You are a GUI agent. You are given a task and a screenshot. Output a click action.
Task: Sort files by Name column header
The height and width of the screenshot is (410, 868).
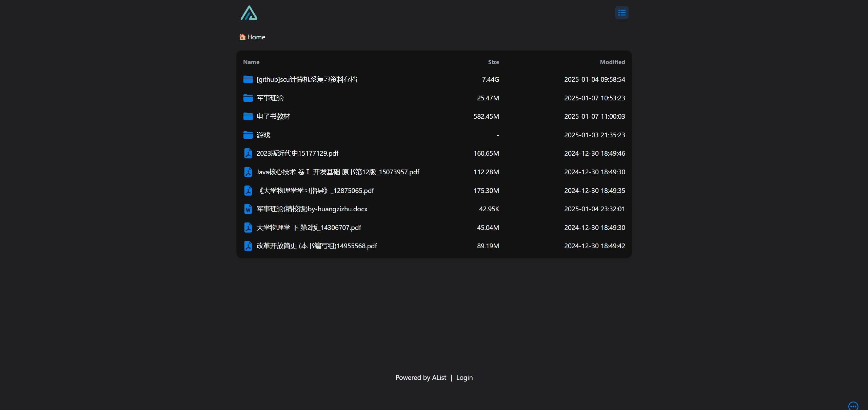[x=251, y=62]
